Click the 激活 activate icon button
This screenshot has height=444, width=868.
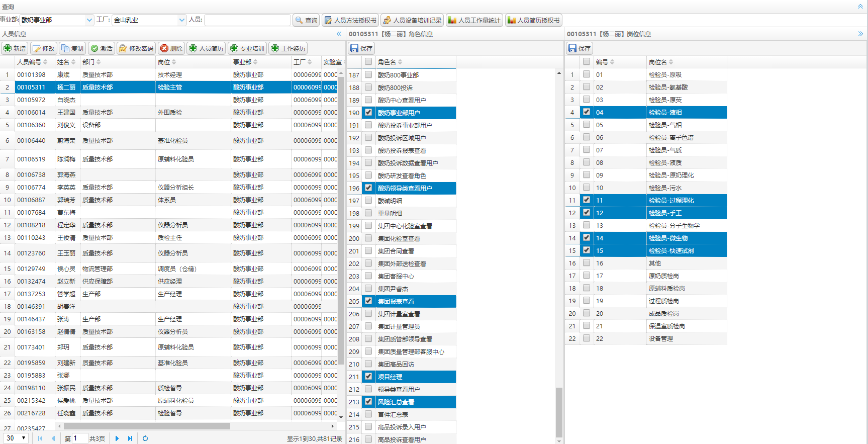[x=101, y=48]
